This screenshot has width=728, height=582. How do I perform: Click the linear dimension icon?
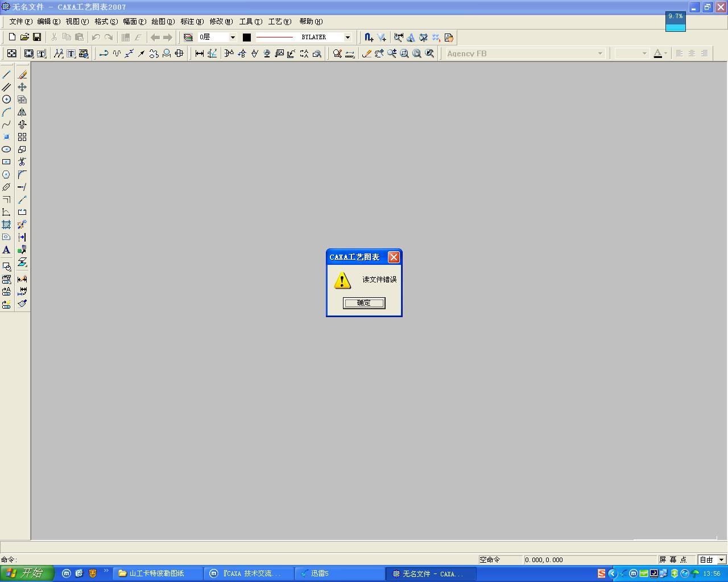200,53
